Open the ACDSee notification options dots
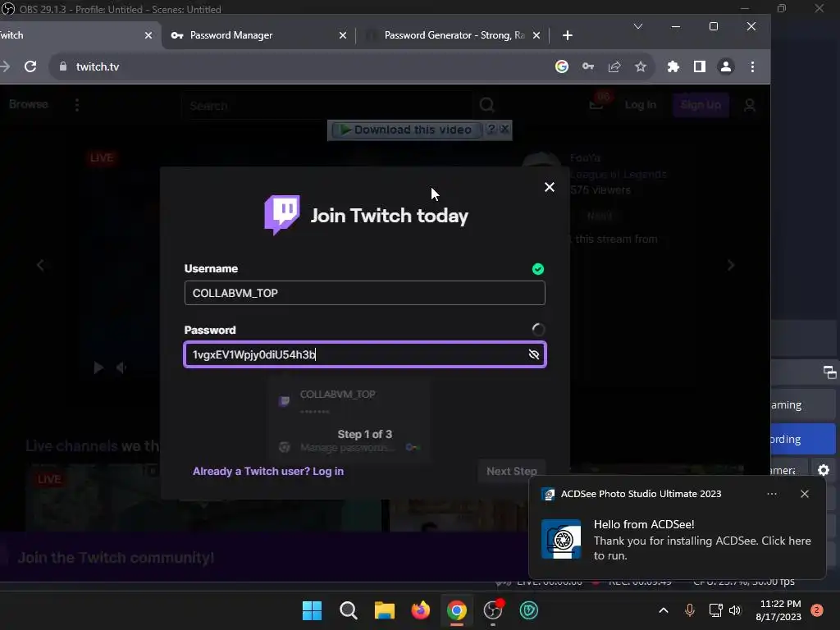This screenshot has width=840, height=630. 772,494
